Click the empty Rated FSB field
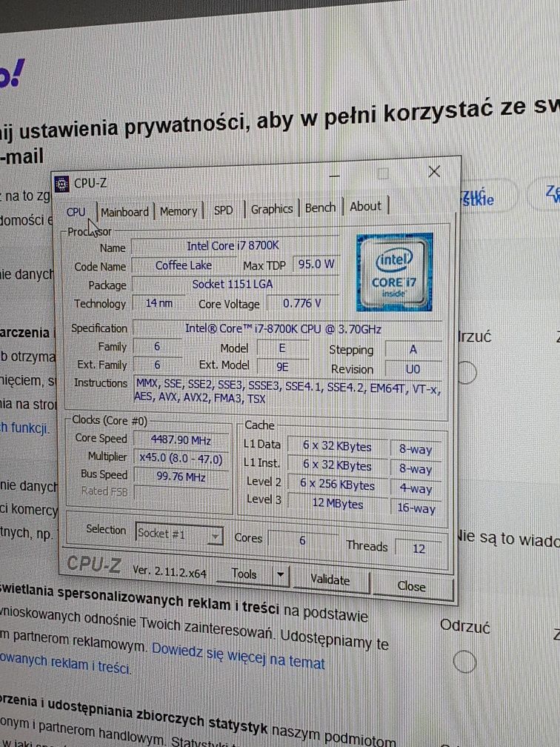 [181, 493]
